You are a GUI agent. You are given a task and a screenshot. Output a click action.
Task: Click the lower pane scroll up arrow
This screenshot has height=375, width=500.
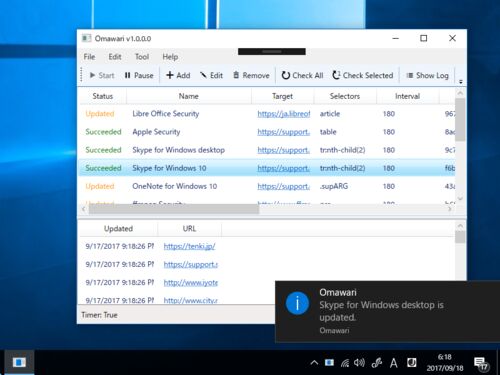click(x=460, y=226)
